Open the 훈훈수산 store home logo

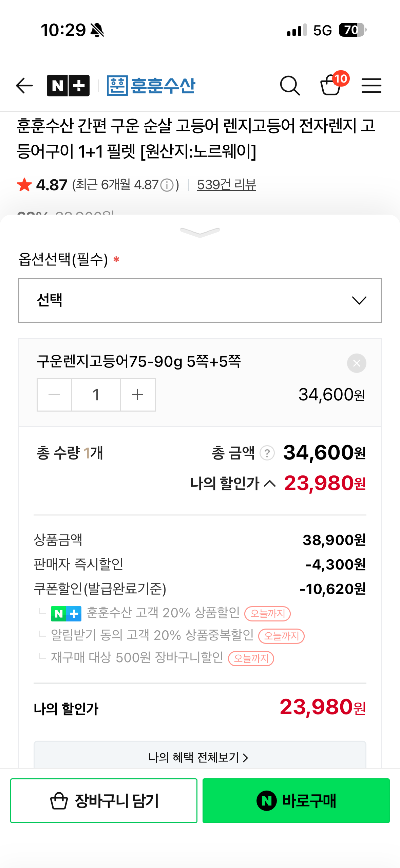pos(151,85)
